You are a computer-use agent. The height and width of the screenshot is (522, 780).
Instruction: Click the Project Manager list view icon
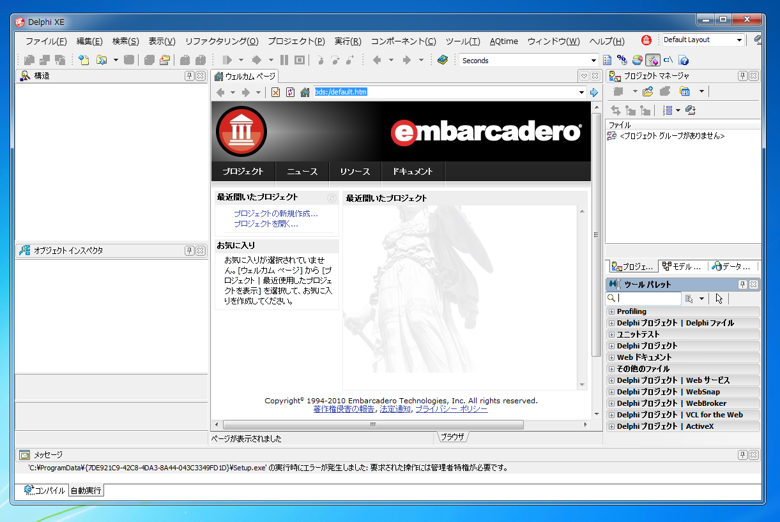coord(668,110)
